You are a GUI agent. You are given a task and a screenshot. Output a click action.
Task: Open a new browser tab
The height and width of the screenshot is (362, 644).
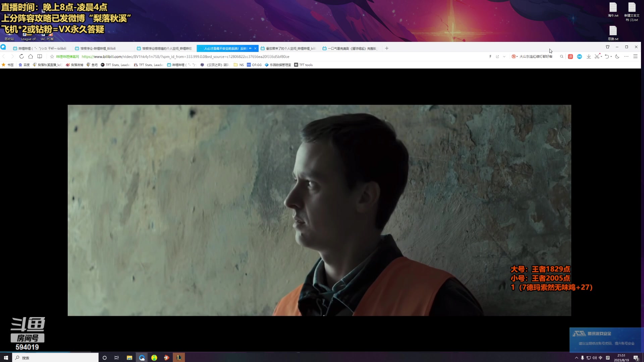(x=387, y=48)
